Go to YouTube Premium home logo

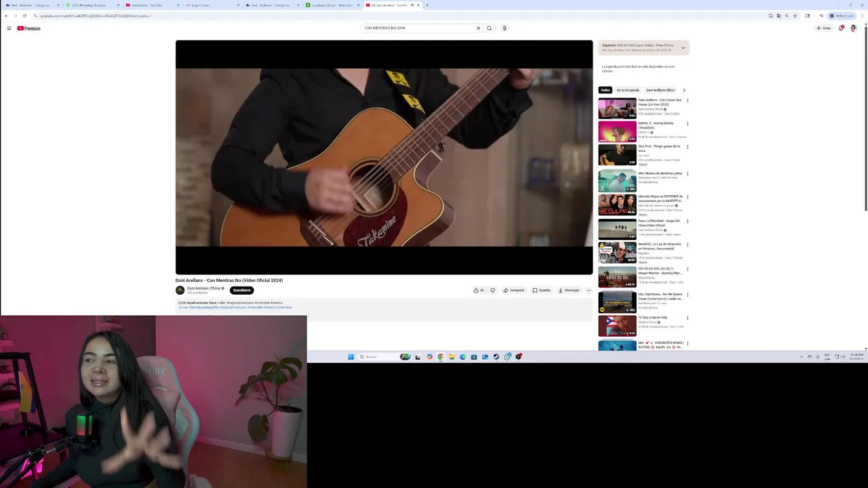[29, 28]
